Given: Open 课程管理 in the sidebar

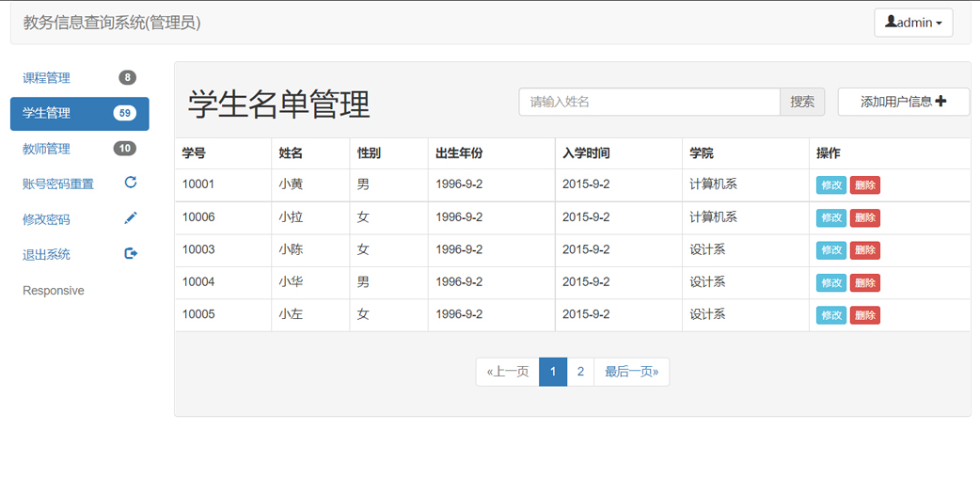Looking at the screenshot, I should point(47,78).
